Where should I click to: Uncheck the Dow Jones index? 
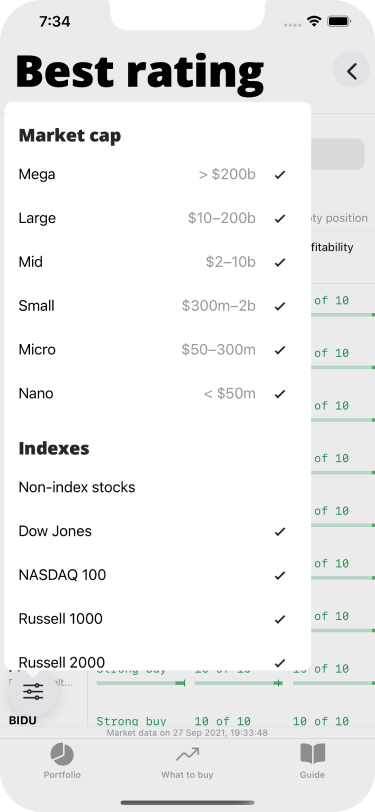(160, 531)
